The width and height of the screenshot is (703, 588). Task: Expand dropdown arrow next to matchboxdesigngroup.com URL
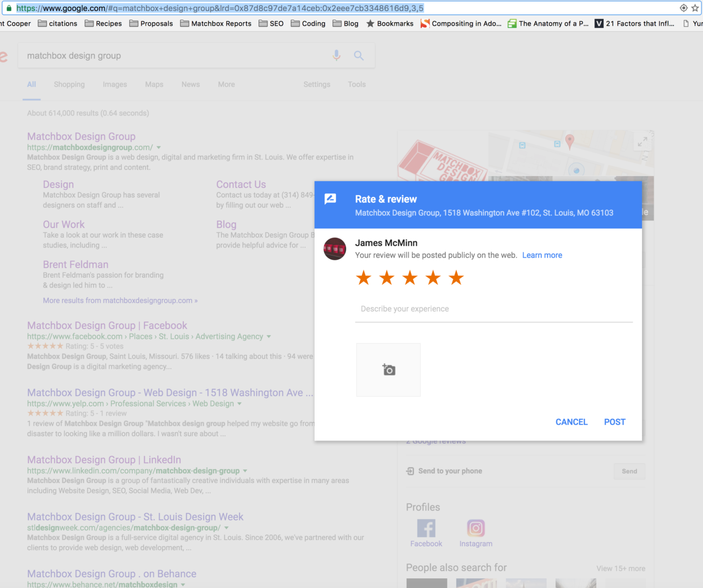(158, 148)
